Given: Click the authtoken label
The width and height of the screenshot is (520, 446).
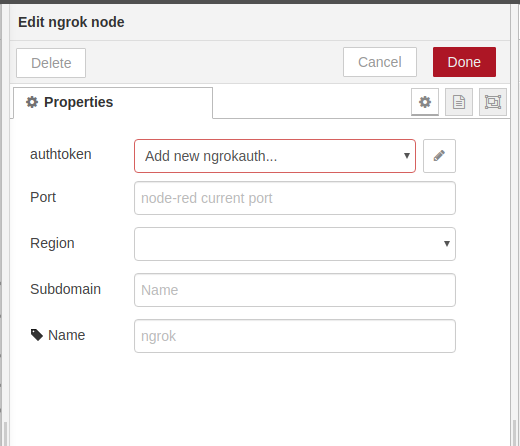Looking at the screenshot, I should (61, 154).
